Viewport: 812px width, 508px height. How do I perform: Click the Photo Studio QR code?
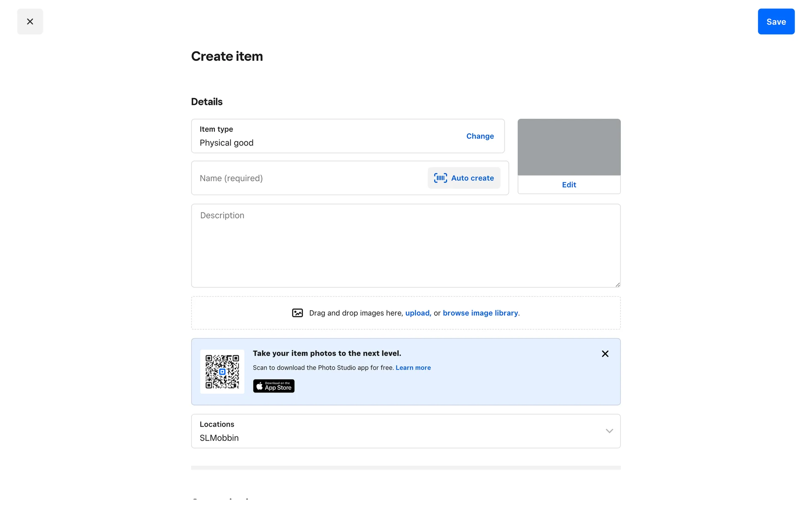tap(222, 372)
